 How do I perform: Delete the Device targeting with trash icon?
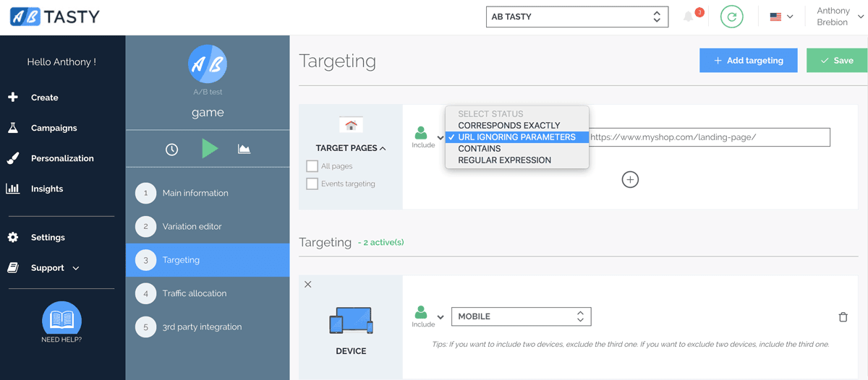coord(843,316)
